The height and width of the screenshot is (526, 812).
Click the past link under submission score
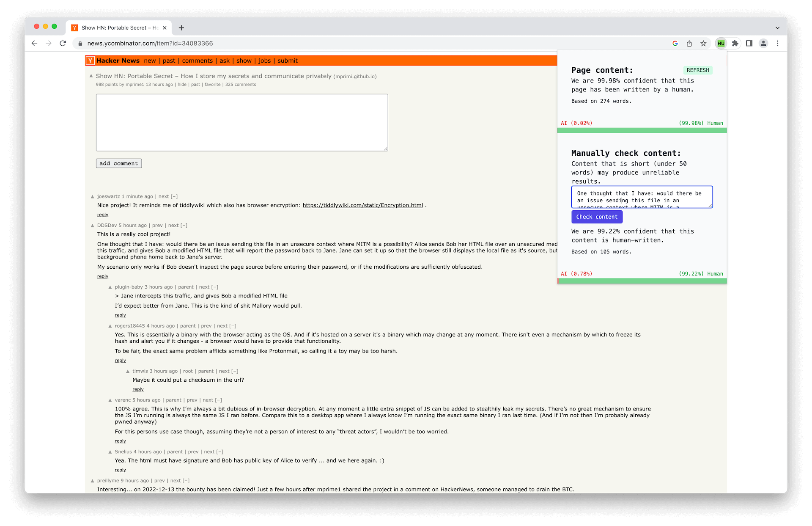[194, 84]
